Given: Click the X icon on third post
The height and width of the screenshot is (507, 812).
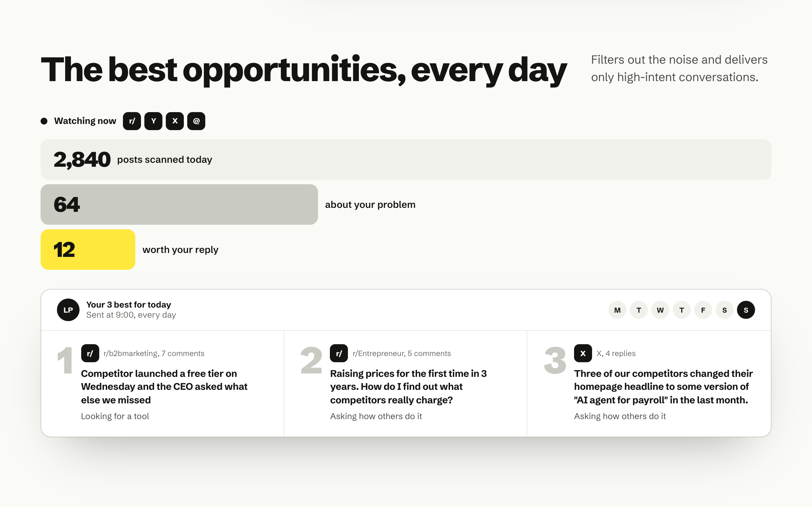Looking at the screenshot, I should (x=583, y=353).
